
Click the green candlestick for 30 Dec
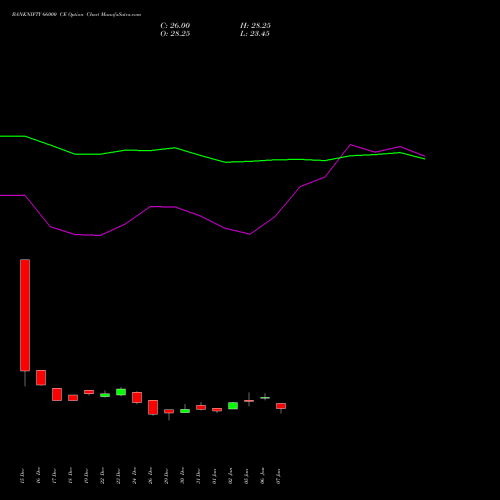point(185,411)
